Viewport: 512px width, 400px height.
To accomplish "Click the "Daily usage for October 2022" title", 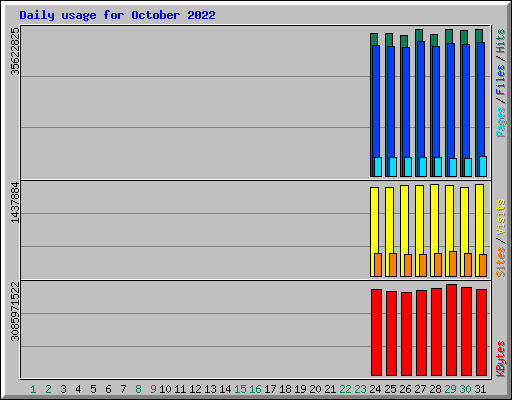I will click(x=117, y=15).
